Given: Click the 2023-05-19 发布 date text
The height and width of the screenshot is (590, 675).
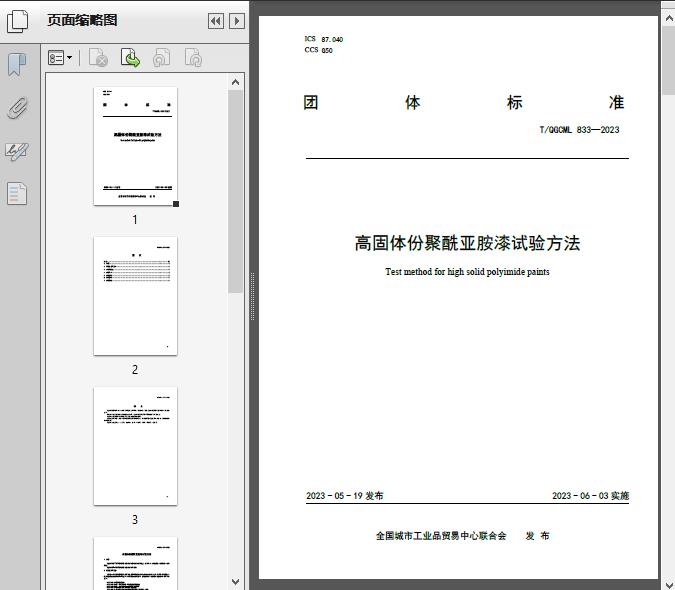Looking at the screenshot, I should (345, 496).
